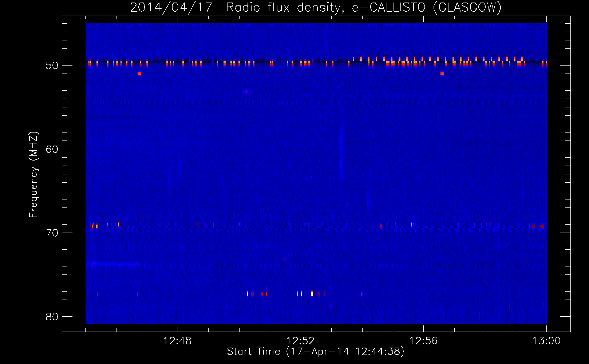The width and height of the screenshot is (589, 364).
Task: Click the 12:52 time tick label
Action: coord(300,341)
